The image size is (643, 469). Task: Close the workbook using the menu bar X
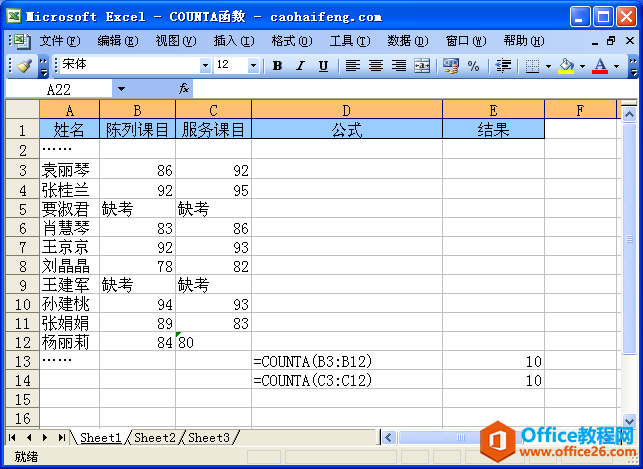click(x=630, y=41)
